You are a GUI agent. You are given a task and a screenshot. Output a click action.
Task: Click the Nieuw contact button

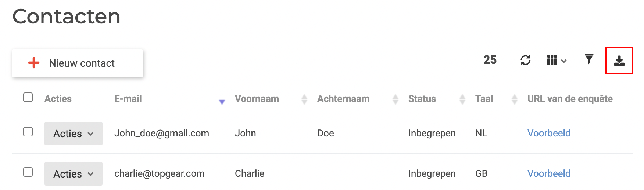(x=78, y=63)
